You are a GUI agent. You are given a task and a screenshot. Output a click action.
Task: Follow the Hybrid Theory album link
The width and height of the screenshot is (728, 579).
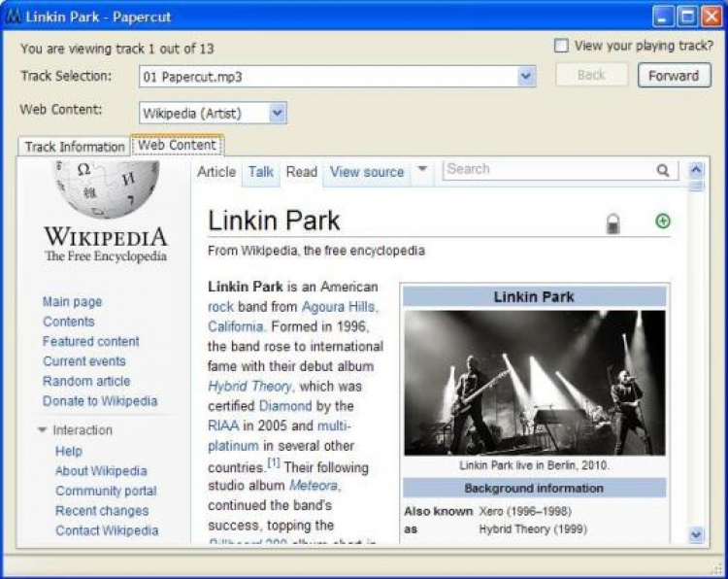(x=249, y=387)
